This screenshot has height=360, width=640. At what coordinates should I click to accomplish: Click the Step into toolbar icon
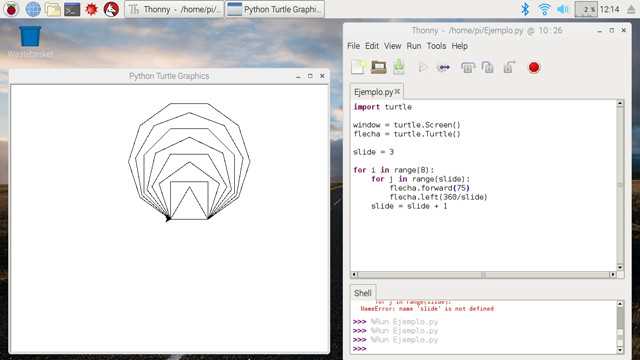tap(488, 67)
